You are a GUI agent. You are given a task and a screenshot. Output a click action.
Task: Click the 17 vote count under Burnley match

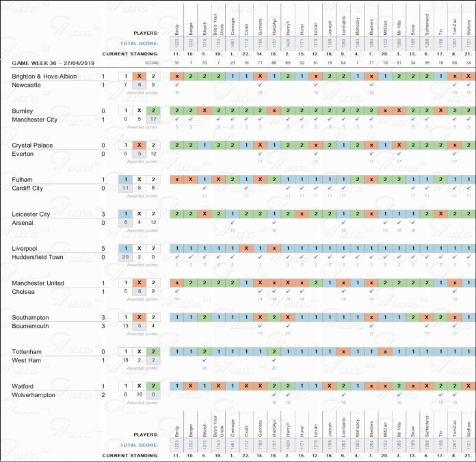[x=154, y=120]
